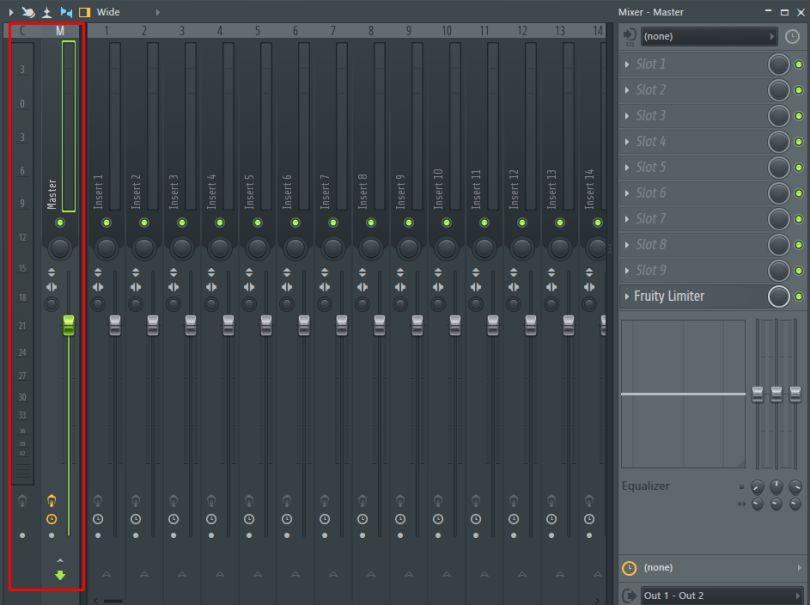Screen dimensions: 810x605
Task: Click the latency clock icon on Master track
Action: pos(52,519)
